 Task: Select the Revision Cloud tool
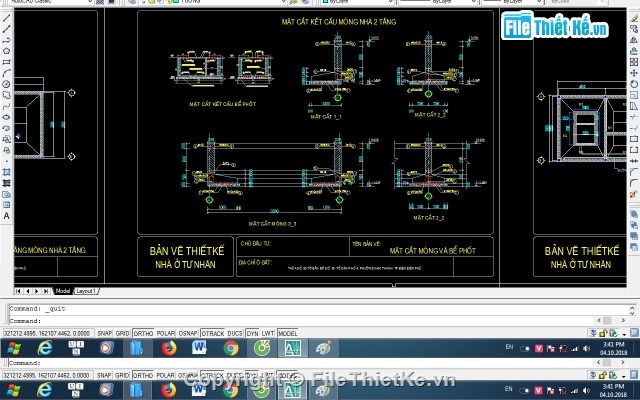click(6, 95)
